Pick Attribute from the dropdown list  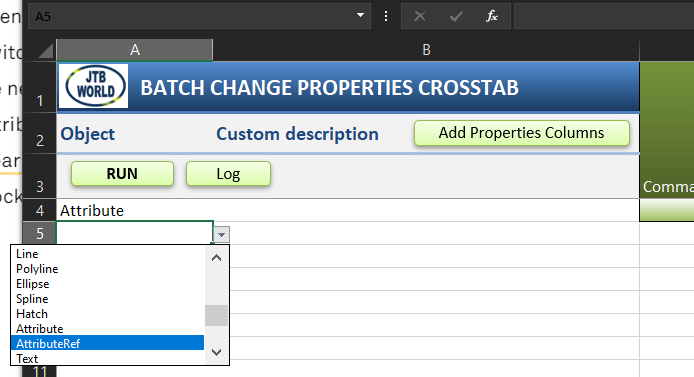[x=108, y=329]
